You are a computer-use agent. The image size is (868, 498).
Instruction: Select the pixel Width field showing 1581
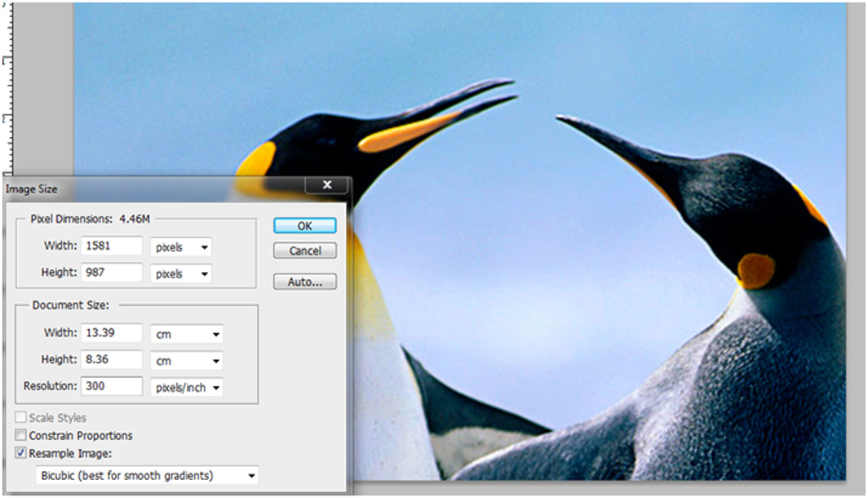click(112, 246)
